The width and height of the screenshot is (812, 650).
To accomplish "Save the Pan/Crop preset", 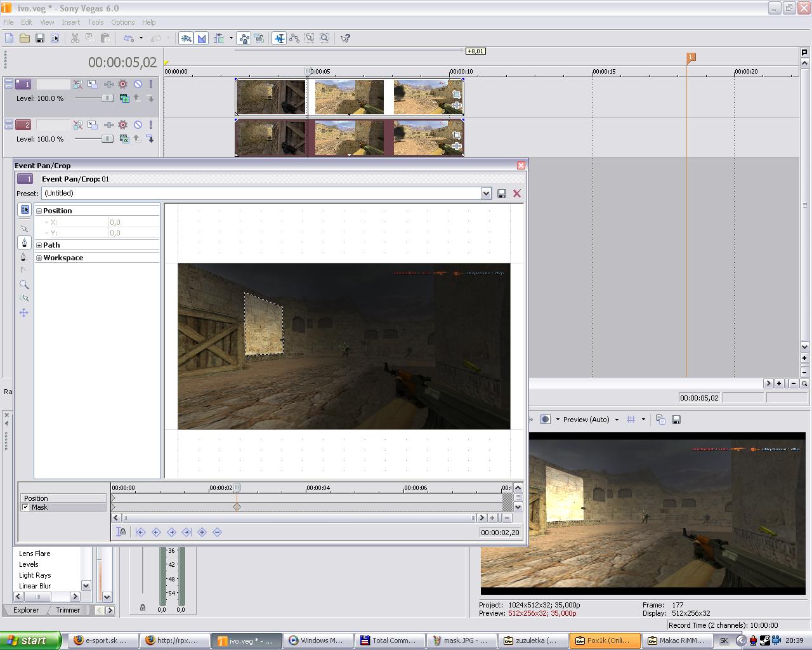I will point(502,194).
